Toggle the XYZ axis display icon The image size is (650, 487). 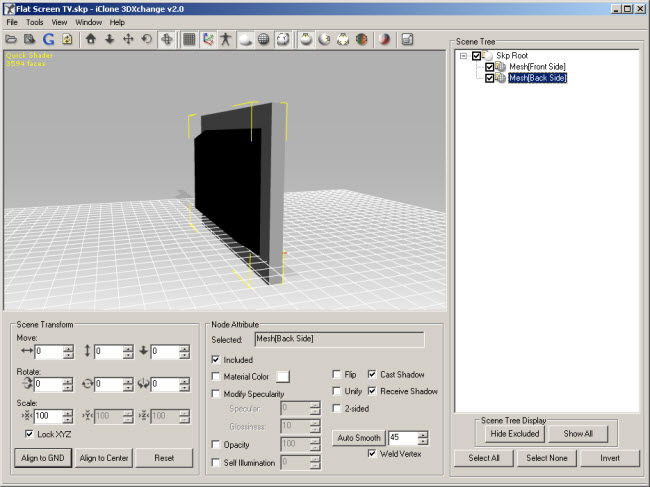pos(208,39)
